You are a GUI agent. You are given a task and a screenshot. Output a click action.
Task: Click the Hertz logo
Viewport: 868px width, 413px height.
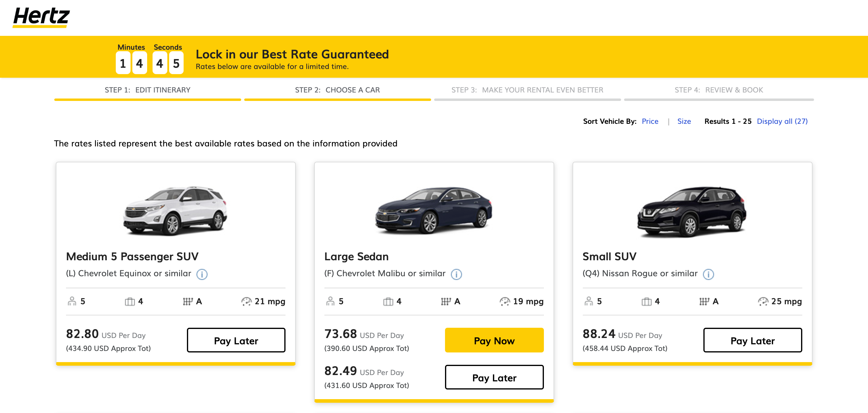pyautogui.click(x=41, y=17)
